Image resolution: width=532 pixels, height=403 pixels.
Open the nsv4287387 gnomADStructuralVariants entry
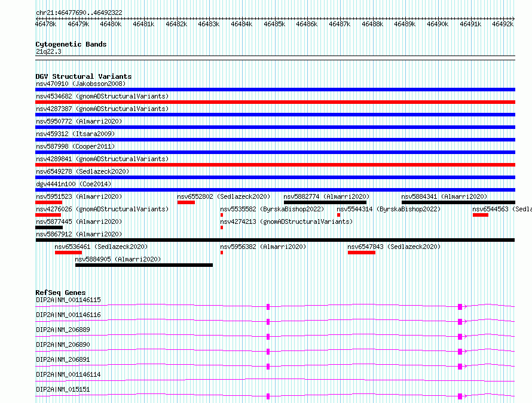click(x=102, y=109)
